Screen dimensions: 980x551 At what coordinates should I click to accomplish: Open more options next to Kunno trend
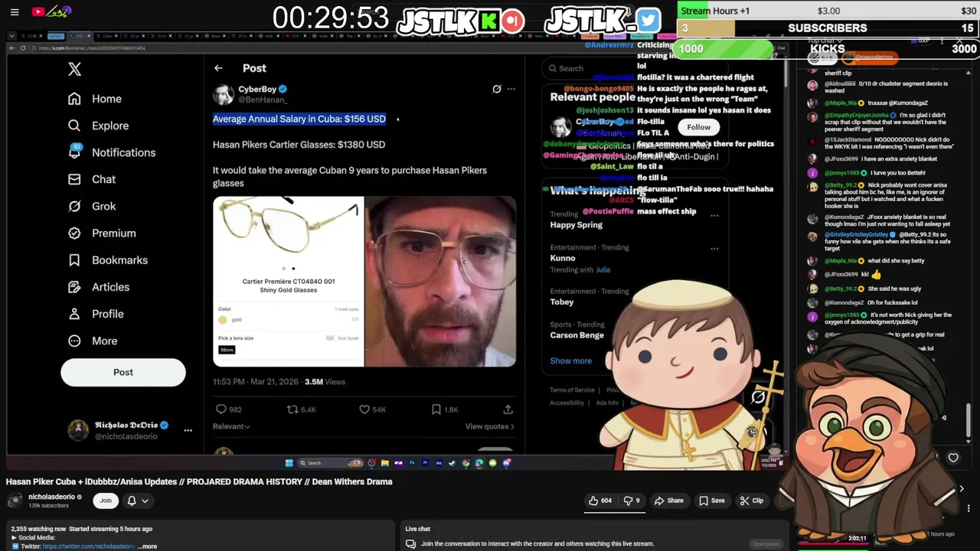[x=714, y=249]
